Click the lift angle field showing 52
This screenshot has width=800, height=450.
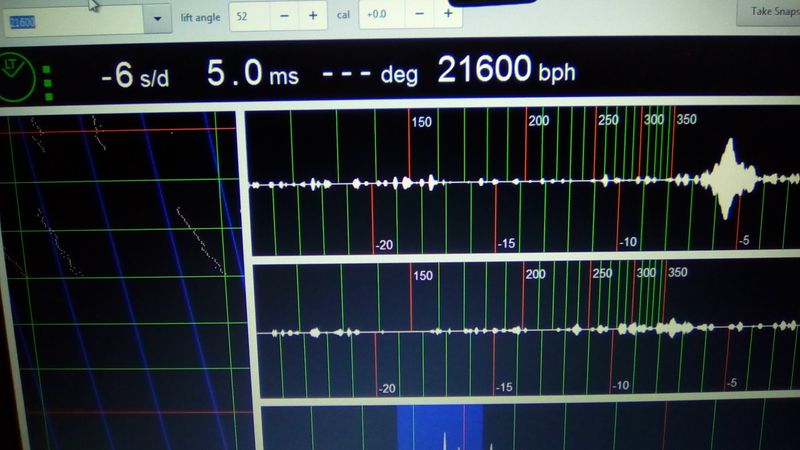250,15
